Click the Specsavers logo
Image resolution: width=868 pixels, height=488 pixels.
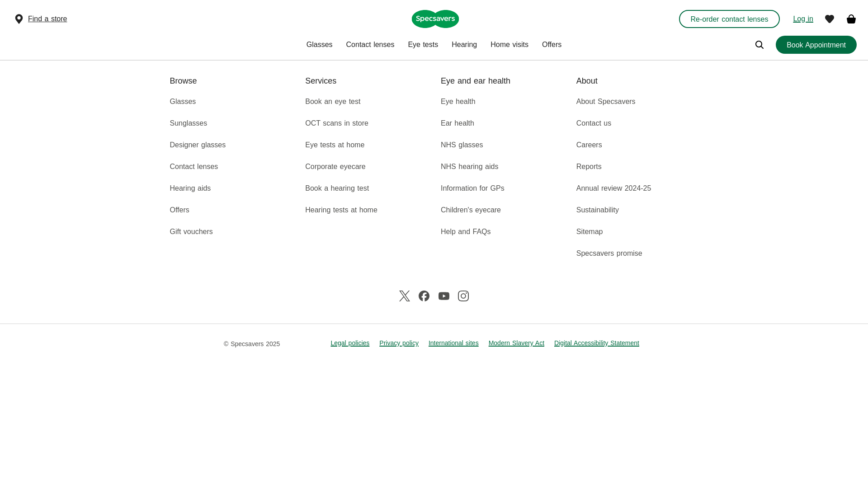pos(435,19)
